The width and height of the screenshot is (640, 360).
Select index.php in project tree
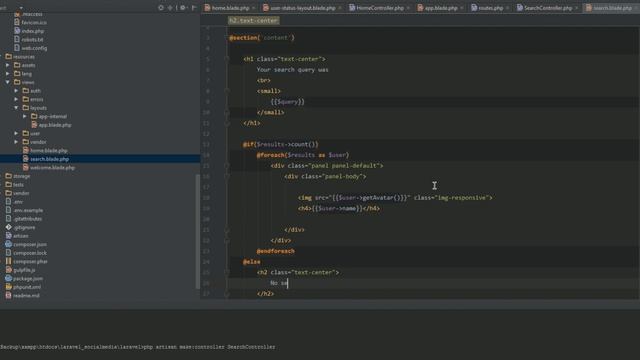pos(33,31)
